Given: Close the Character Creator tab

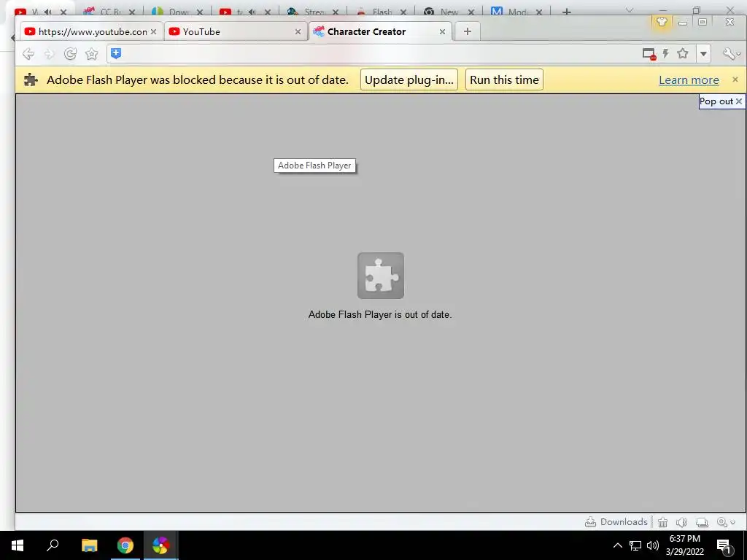Looking at the screenshot, I should [x=442, y=31].
